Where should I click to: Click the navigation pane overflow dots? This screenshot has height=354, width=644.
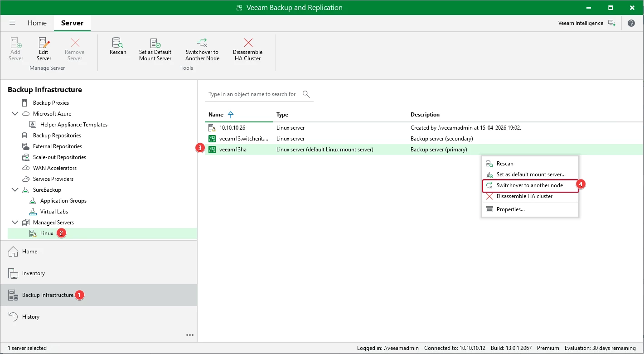tap(190, 335)
